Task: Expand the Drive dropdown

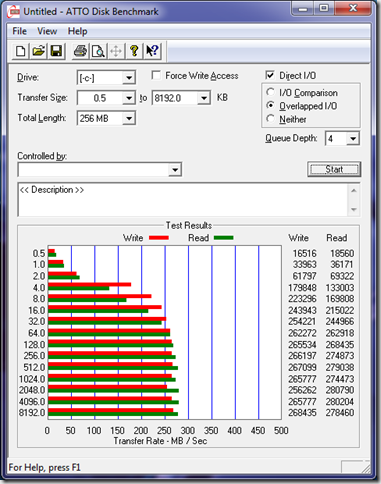Action: click(129, 78)
